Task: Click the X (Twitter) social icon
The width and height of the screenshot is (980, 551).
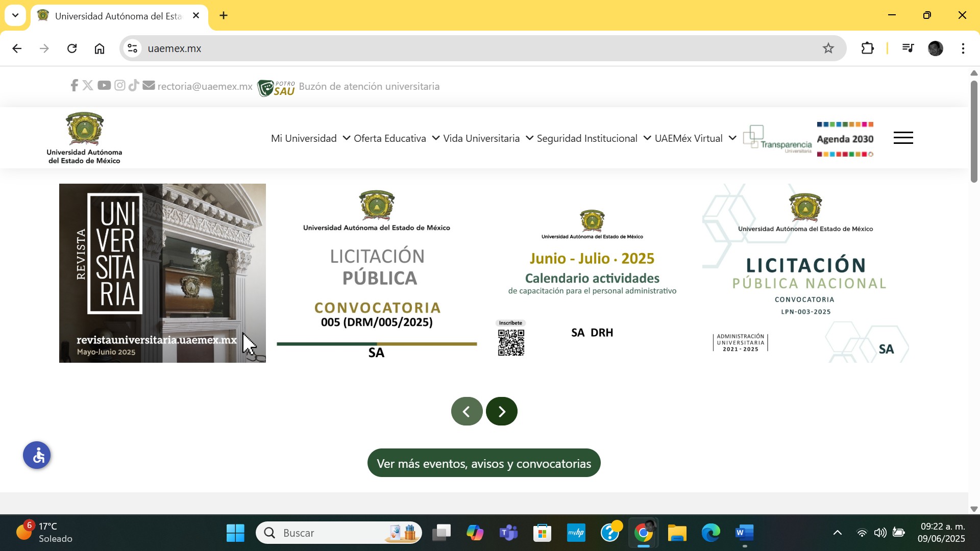Action: (x=88, y=86)
